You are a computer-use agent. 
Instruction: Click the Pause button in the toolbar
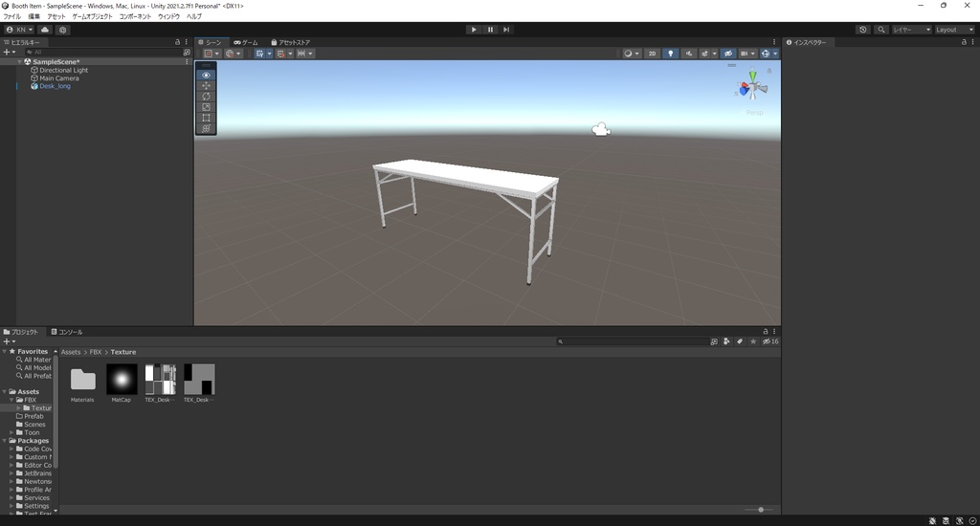(490, 30)
